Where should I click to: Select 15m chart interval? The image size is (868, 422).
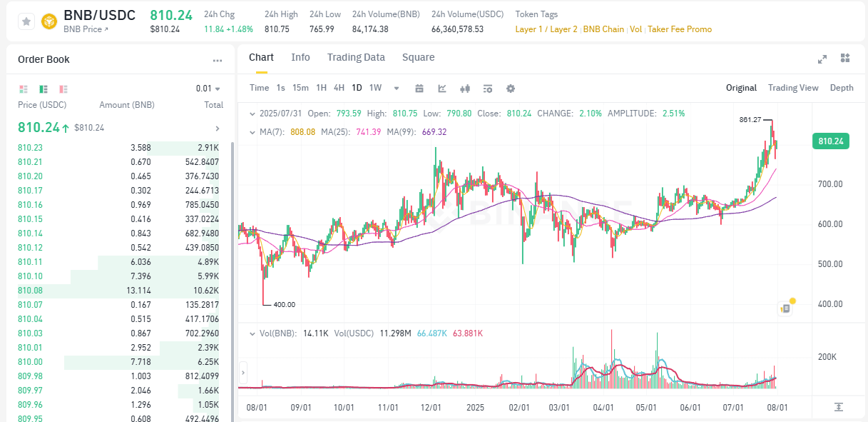click(300, 88)
